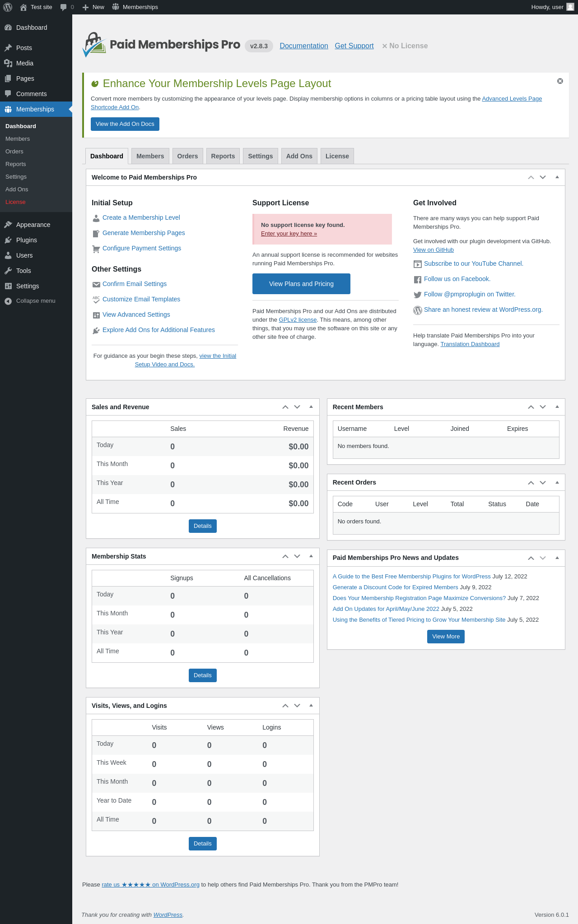Click the plus icon next to New

coord(86,7)
